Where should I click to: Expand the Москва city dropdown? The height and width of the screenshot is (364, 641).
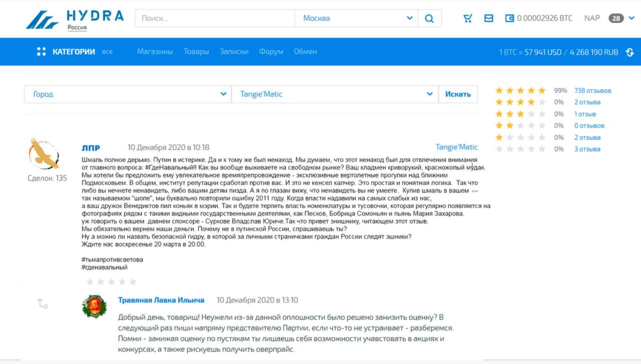(x=358, y=19)
